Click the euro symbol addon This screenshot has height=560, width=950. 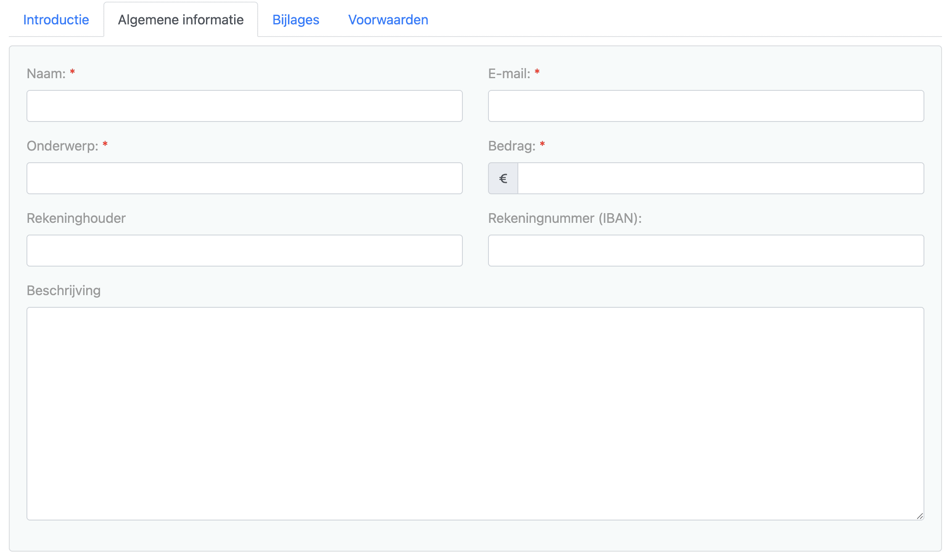[x=503, y=178]
